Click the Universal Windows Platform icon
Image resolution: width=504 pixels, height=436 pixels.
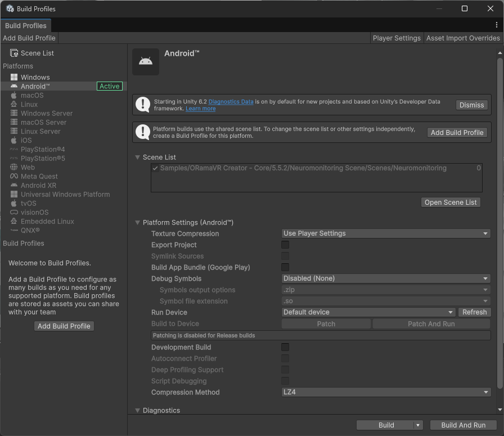[14, 194]
